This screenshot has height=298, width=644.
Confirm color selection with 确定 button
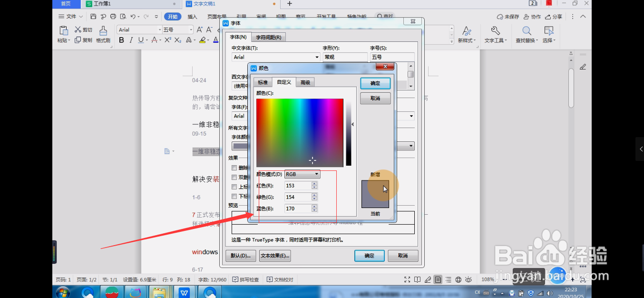click(x=375, y=83)
